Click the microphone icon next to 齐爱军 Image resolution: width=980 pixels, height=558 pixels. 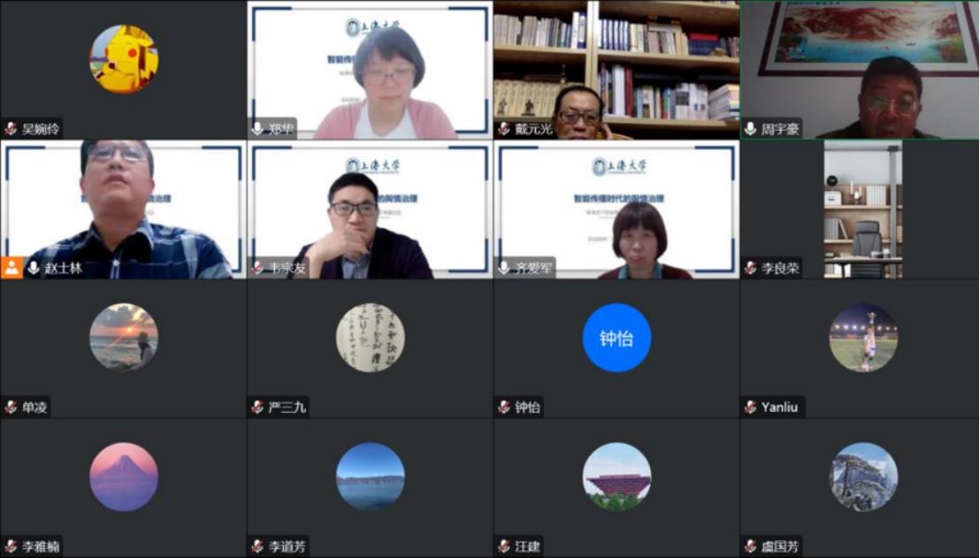coord(504,268)
